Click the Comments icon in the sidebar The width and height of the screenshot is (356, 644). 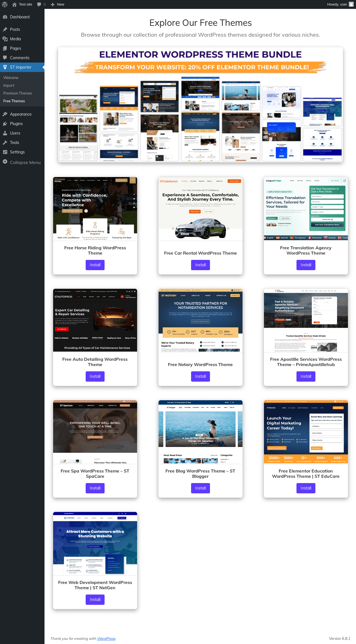[x=5, y=58]
